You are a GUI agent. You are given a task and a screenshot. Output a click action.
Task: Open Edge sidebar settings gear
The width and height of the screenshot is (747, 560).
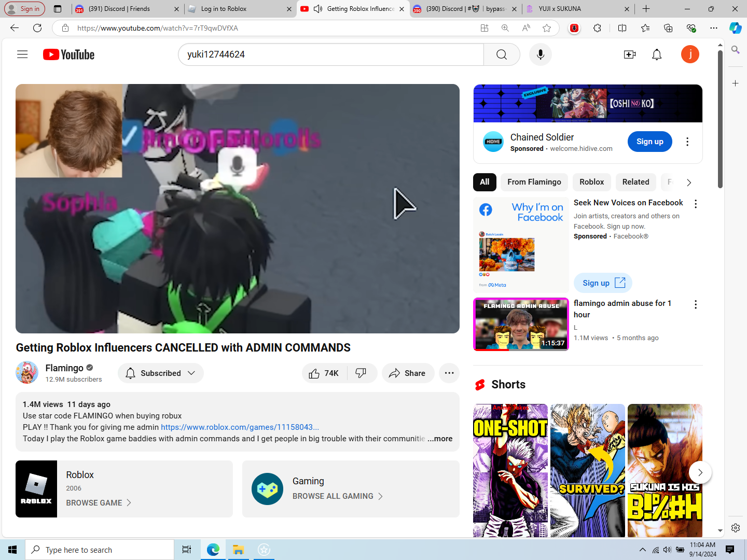735,528
